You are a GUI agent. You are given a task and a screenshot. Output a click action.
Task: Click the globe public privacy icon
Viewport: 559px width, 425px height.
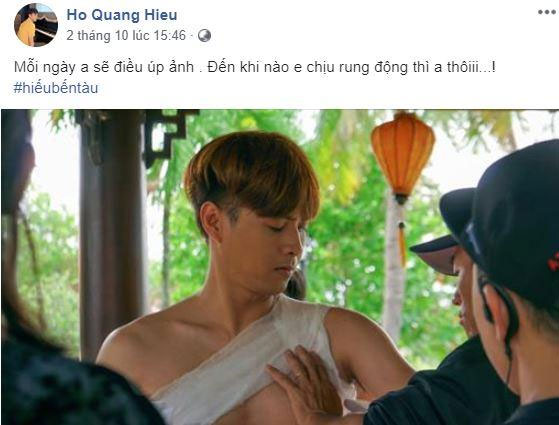204,36
